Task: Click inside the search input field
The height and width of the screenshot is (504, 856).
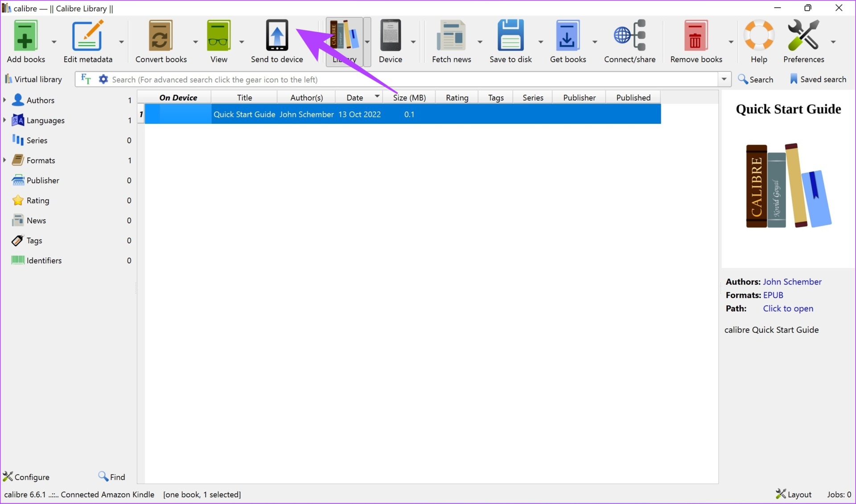Action: click(401, 79)
